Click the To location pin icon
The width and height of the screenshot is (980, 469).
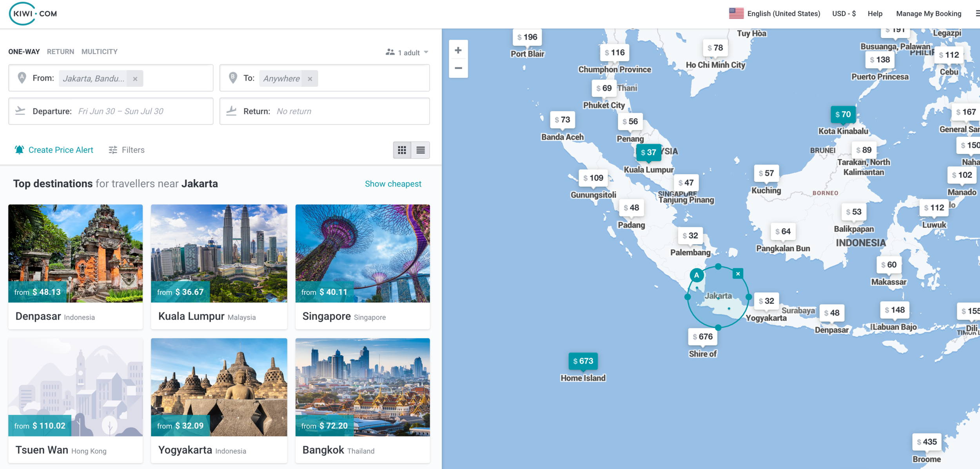click(x=233, y=78)
